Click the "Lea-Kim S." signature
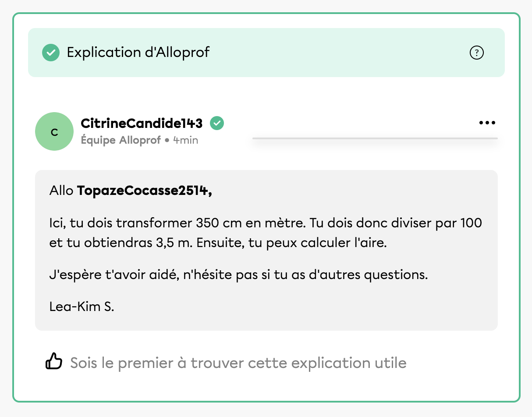Screen dimensions: 532x417 [x=82, y=306]
